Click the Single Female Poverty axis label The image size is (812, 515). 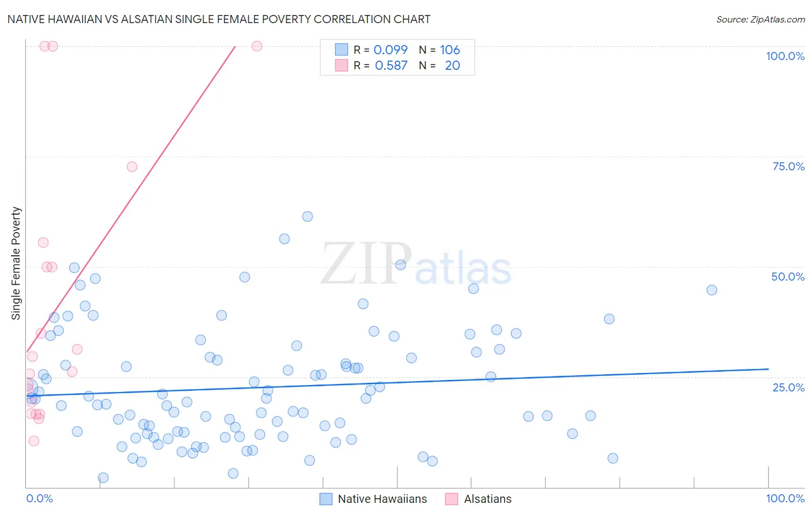(16, 263)
